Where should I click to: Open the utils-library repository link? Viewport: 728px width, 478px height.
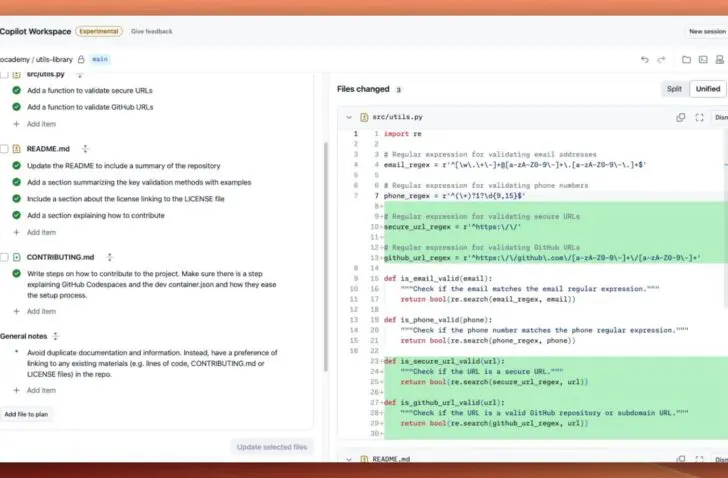[x=54, y=59]
